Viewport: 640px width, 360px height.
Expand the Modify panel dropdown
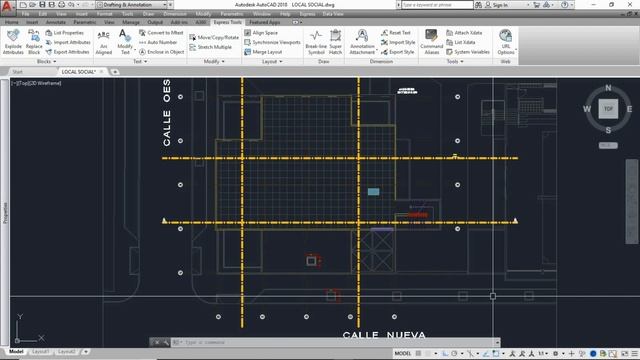[214, 62]
